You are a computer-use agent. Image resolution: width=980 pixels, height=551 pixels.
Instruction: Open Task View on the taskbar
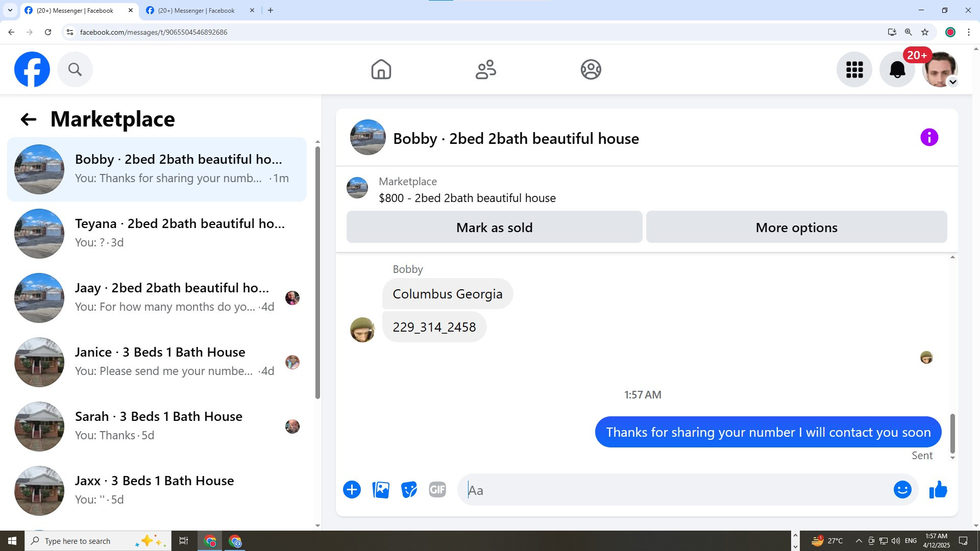point(184,541)
